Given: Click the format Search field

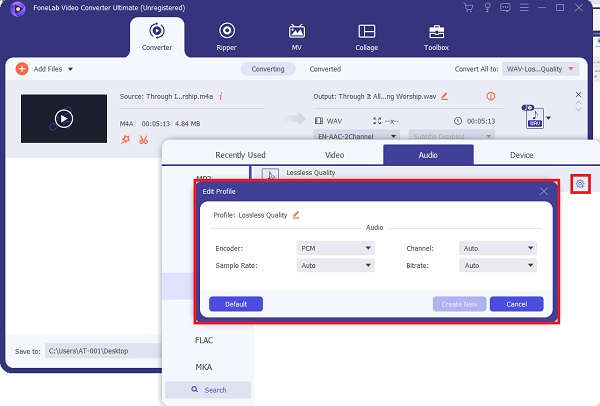Looking at the screenshot, I should [x=208, y=390].
